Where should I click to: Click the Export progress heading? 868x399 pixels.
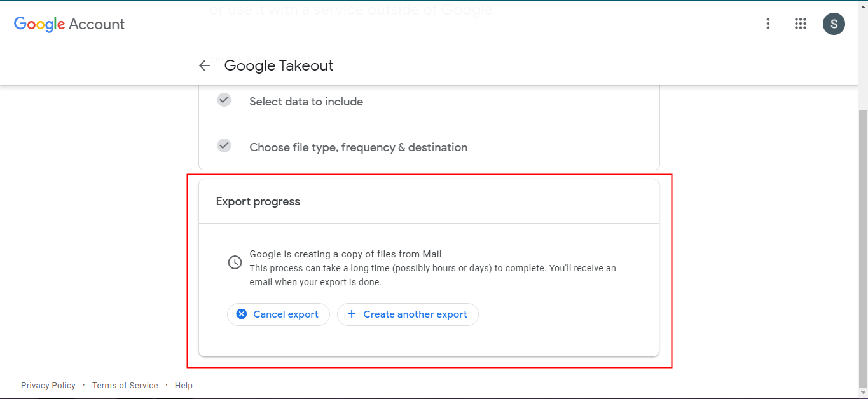258,201
